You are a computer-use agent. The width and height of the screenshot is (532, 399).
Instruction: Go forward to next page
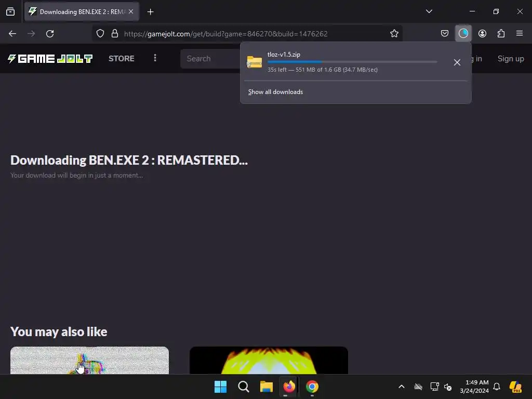tap(31, 34)
